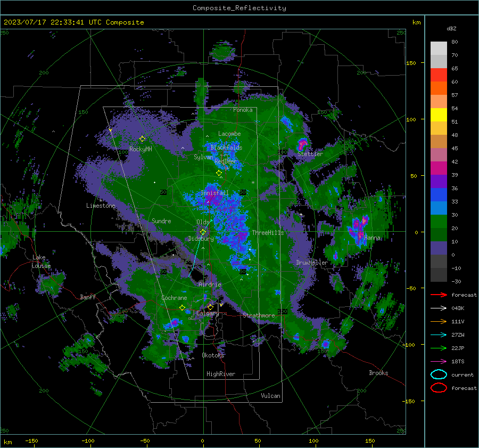Click the Lake Louise label

41,262
